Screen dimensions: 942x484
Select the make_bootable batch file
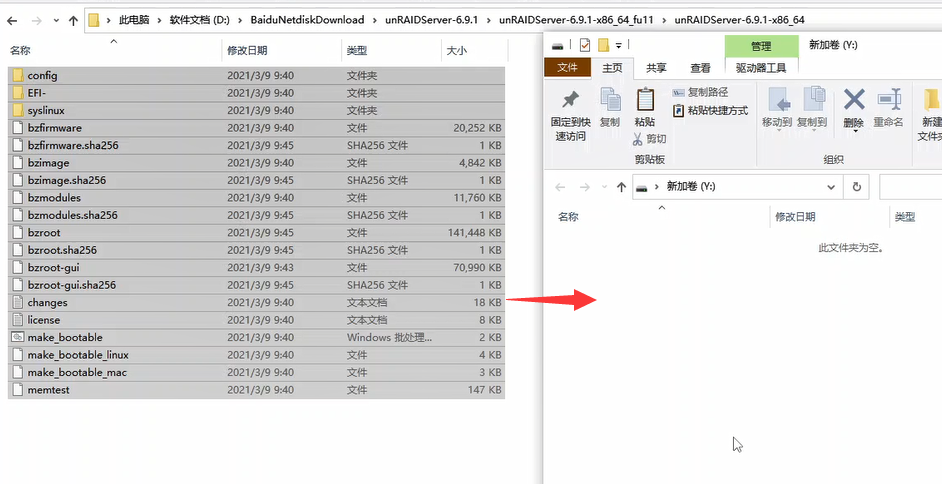pyautogui.click(x=257, y=337)
